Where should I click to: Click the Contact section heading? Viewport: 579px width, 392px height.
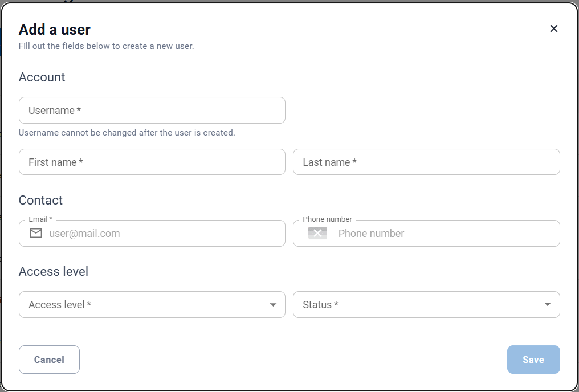[40, 201]
